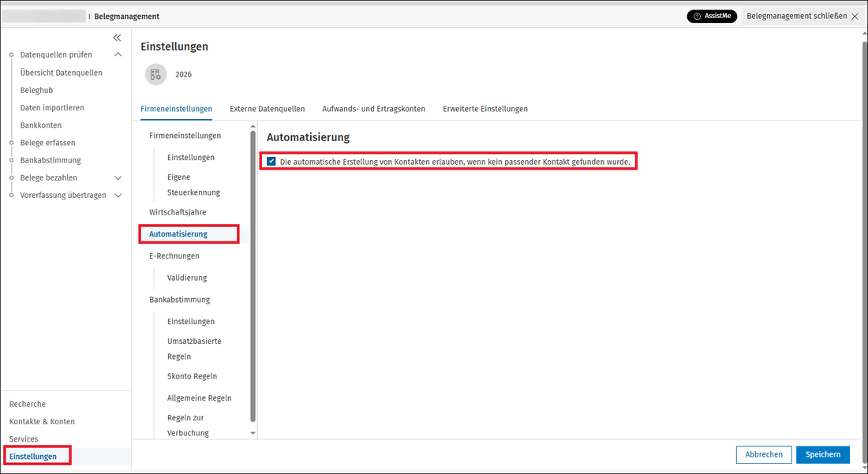Expand the Belege bezahlen section
The width and height of the screenshot is (868, 474).
pos(118,178)
